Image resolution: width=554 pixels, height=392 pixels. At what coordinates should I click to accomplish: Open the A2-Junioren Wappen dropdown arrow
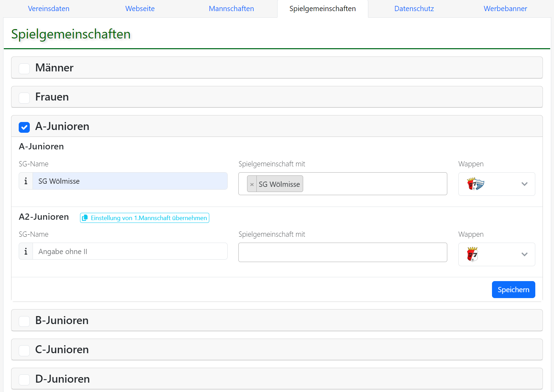coord(524,254)
